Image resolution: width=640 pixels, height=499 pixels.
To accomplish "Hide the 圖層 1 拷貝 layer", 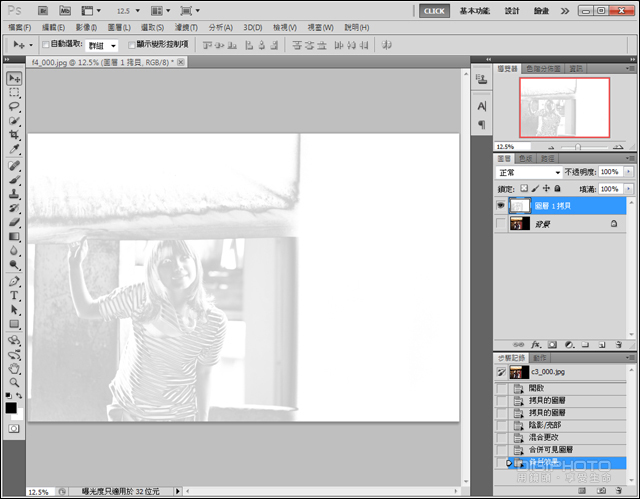I will (x=500, y=206).
